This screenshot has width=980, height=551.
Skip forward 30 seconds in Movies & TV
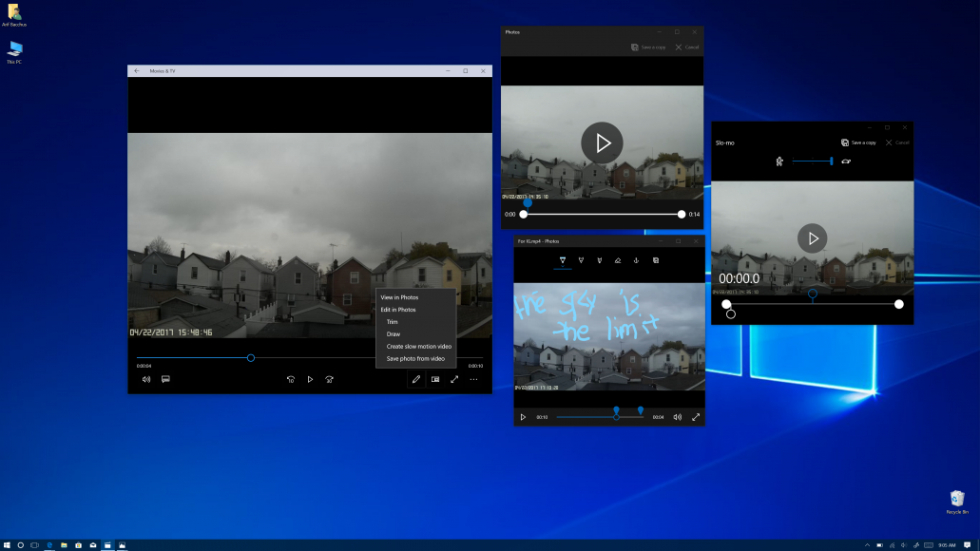click(330, 379)
